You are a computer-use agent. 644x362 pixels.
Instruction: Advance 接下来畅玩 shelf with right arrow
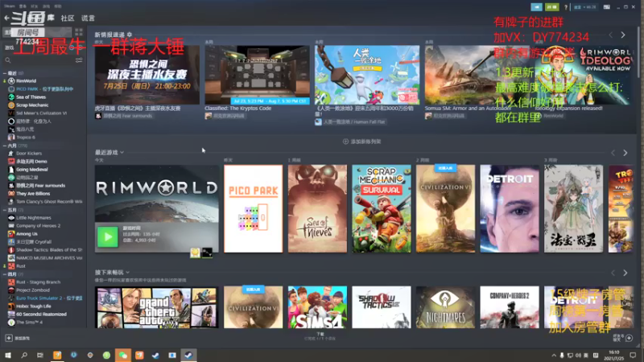(x=625, y=273)
